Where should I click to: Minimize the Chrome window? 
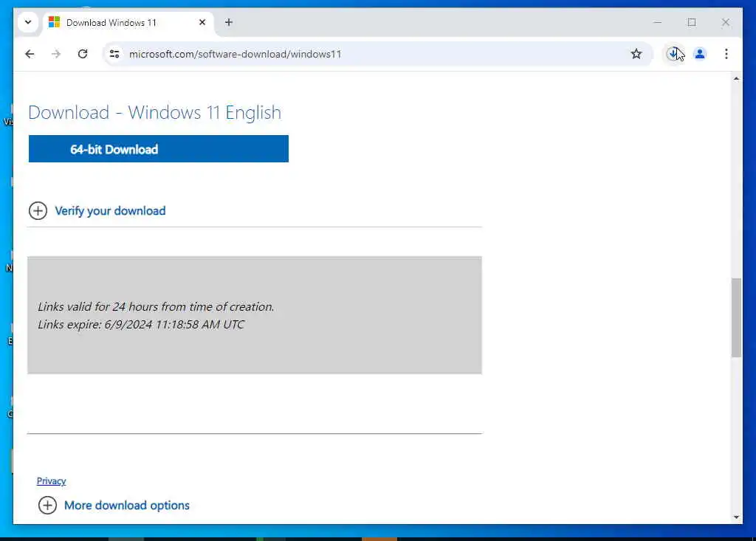click(x=657, y=22)
